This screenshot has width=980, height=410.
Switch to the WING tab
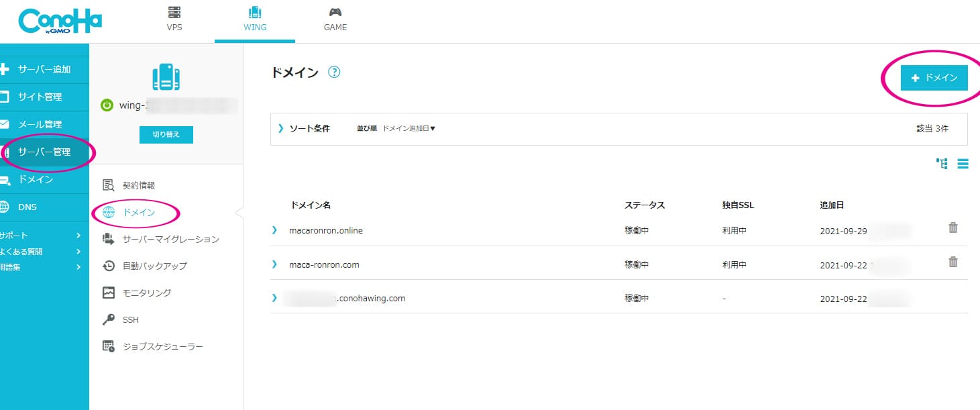(255, 20)
